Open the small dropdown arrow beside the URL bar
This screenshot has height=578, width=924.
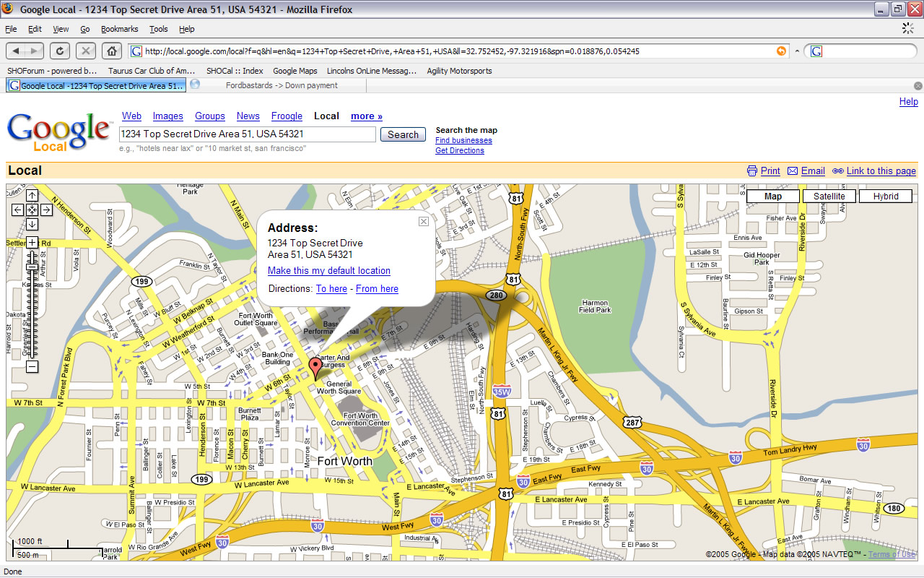tap(797, 51)
